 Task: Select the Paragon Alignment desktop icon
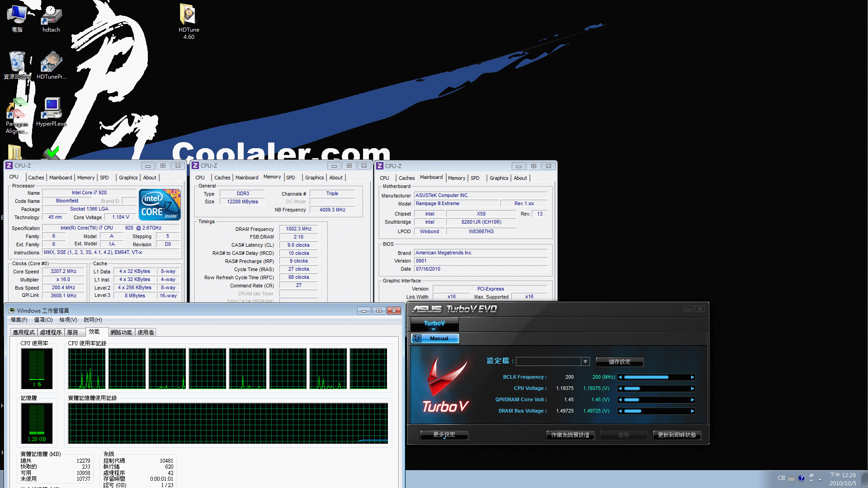point(17,116)
